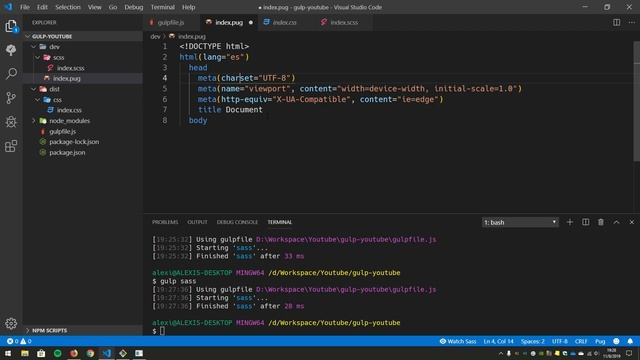The image size is (640, 360).
Task: Open package.json in the explorer
Action: [x=67, y=153]
